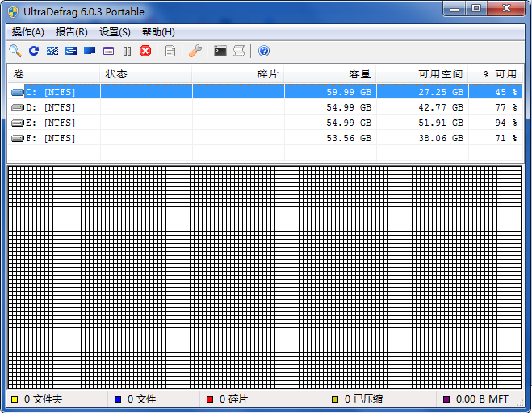The height and width of the screenshot is (413, 532).
Task: Minimize the UltraDefrag window
Action: coord(455,9)
